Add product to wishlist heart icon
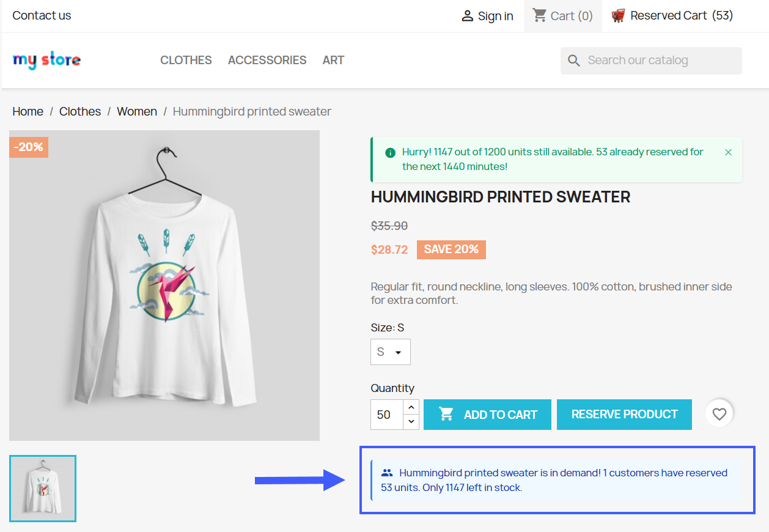 pyautogui.click(x=719, y=414)
